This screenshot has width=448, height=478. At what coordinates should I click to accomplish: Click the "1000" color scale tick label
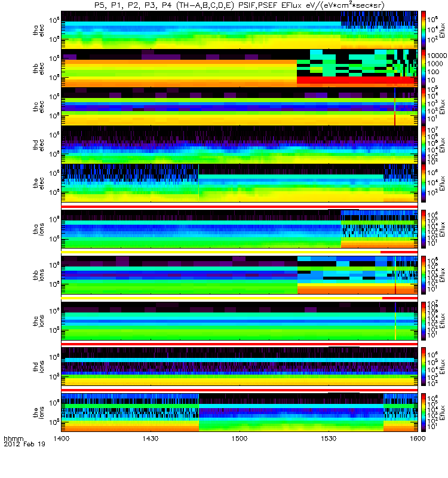(x=435, y=63)
